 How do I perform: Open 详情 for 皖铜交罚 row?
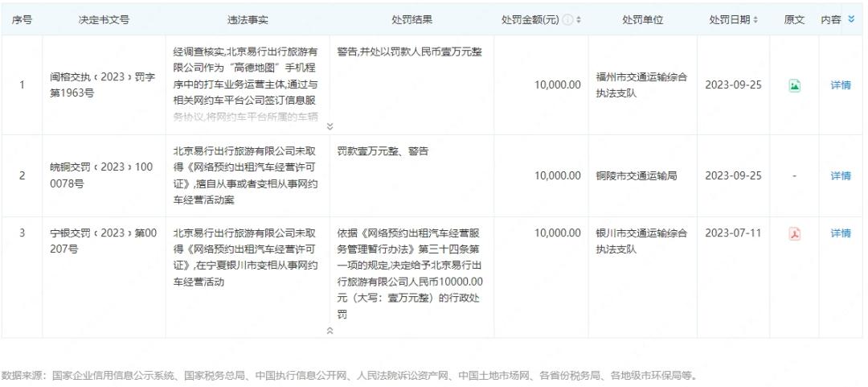pyautogui.click(x=841, y=175)
